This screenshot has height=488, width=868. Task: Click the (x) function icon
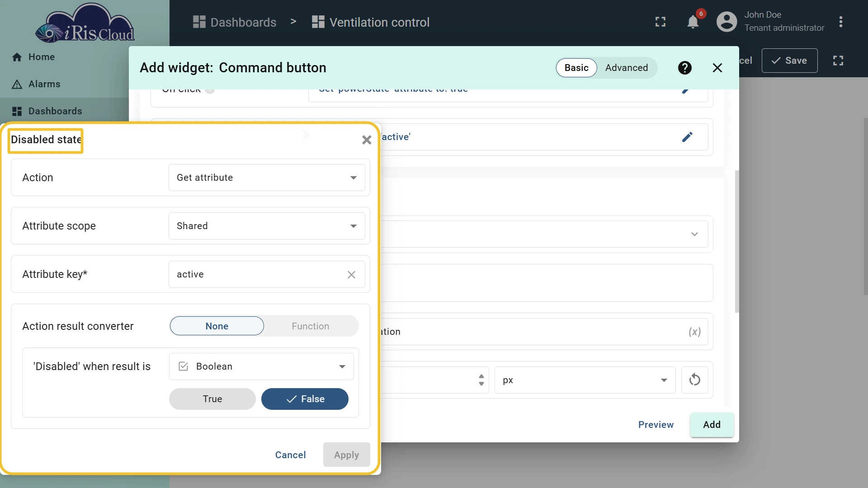pos(694,332)
